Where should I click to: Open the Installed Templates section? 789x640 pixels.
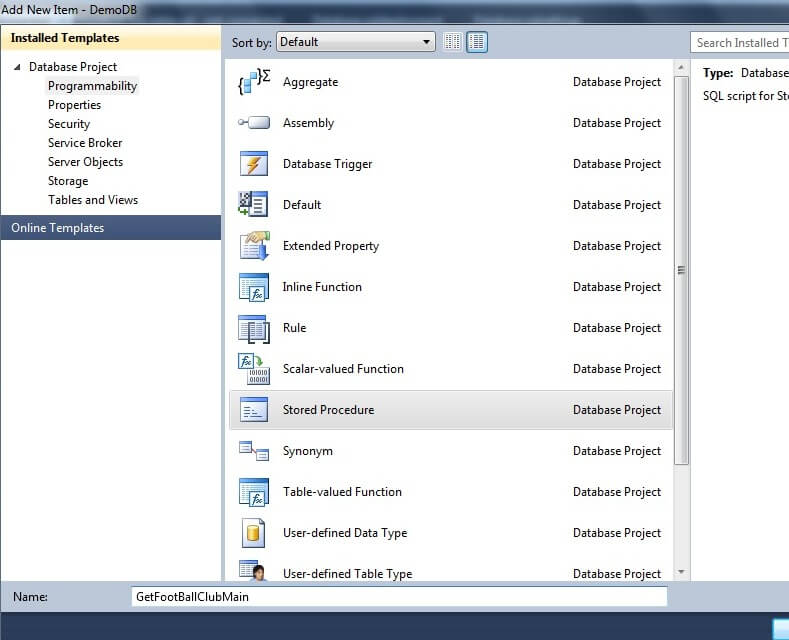(111, 38)
